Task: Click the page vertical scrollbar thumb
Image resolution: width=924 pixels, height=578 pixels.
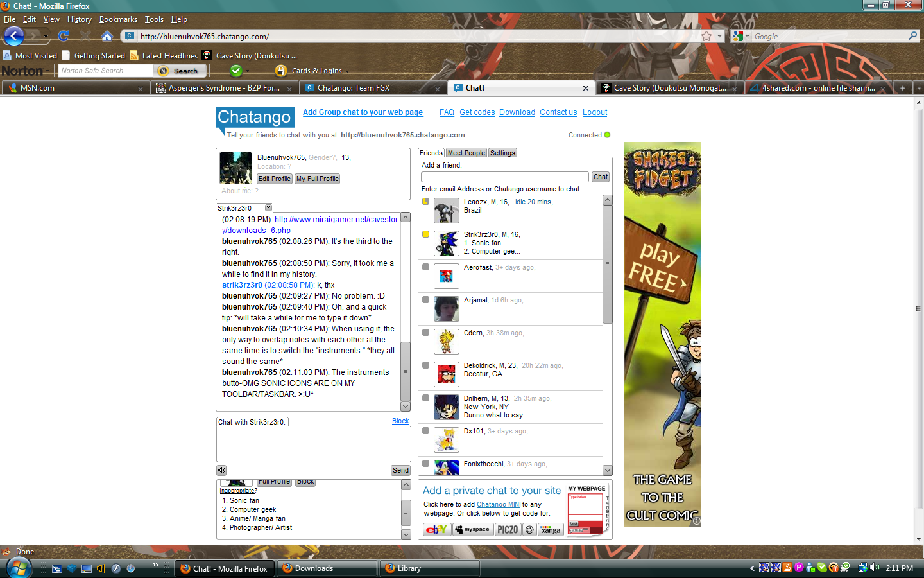Action: [918, 308]
